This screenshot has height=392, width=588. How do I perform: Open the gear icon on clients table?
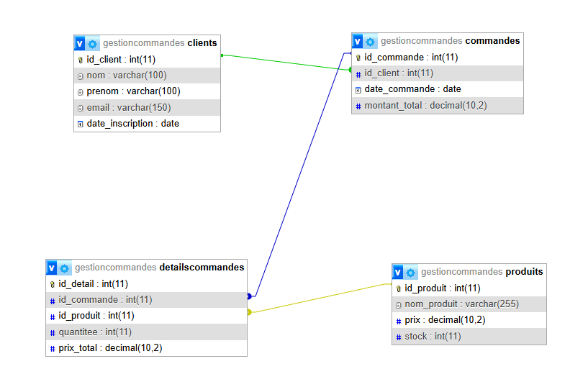[93, 43]
